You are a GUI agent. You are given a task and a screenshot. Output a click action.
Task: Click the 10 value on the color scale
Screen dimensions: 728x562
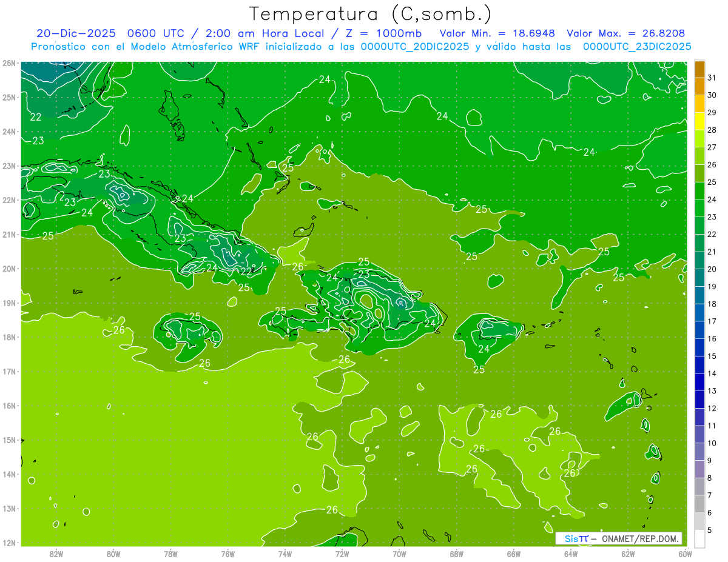pos(712,443)
